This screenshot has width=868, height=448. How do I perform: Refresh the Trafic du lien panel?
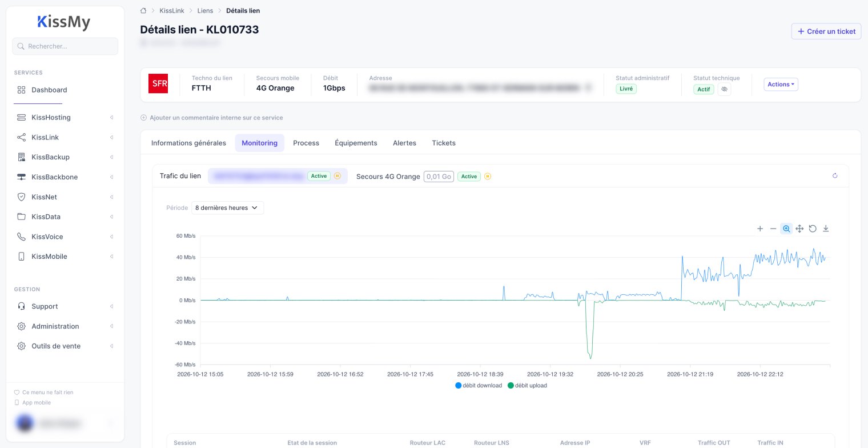coord(835,176)
